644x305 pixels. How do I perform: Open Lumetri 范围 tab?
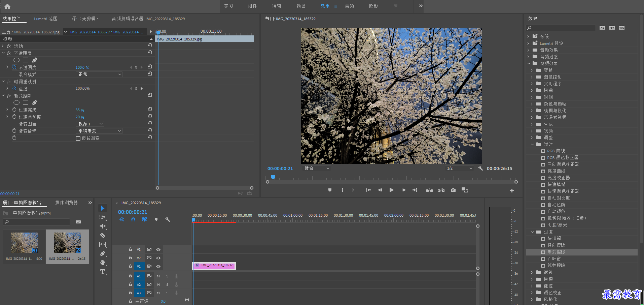(x=46, y=19)
